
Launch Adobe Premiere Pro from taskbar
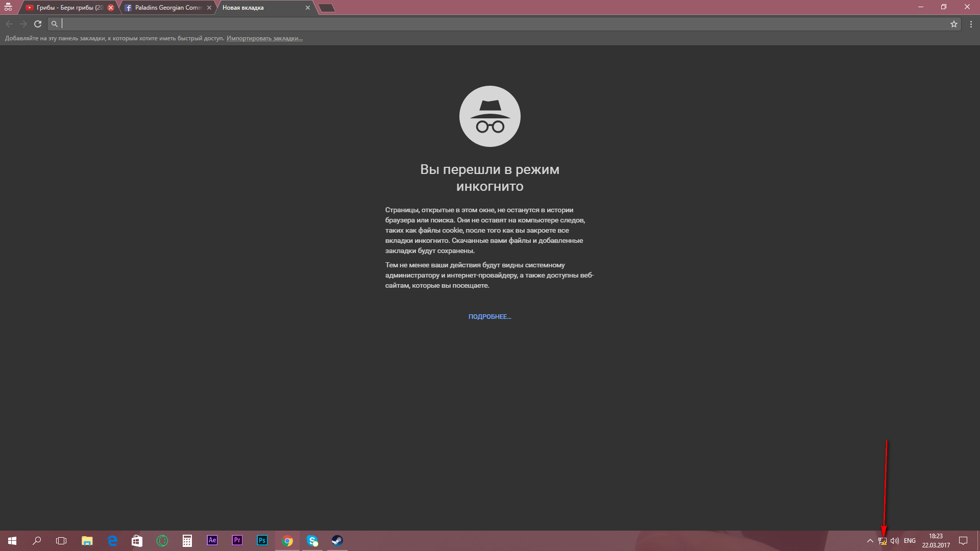click(237, 540)
